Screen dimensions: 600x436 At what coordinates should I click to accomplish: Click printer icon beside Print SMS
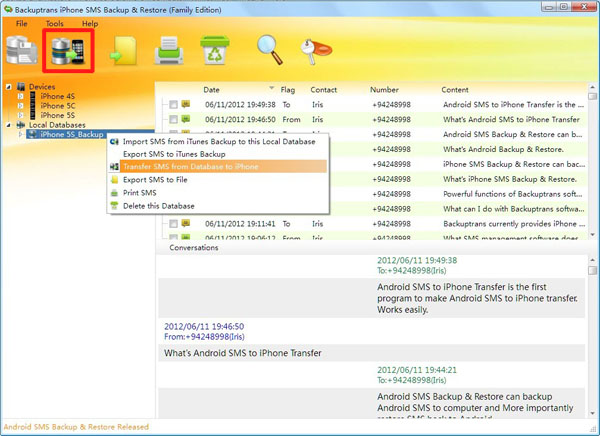(x=114, y=193)
